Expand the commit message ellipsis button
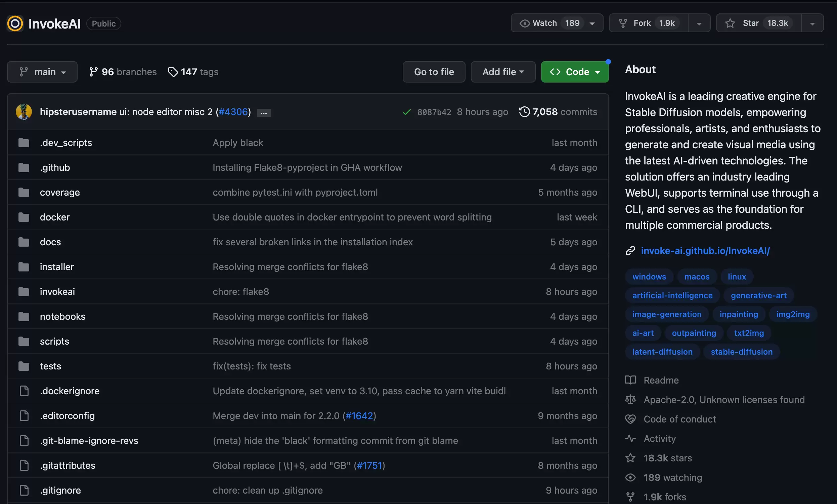This screenshot has width=837, height=504. point(264,112)
